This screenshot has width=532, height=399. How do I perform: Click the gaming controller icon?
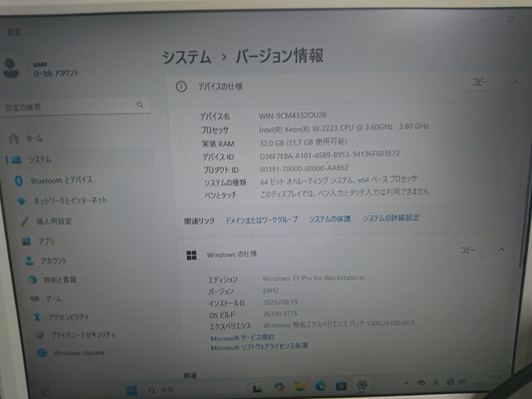pos(35,298)
